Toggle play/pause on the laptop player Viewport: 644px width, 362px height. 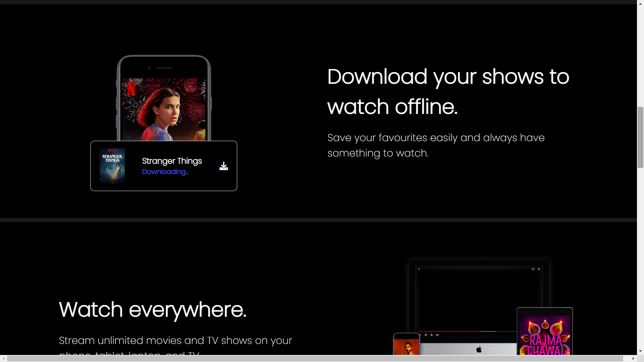click(420, 335)
